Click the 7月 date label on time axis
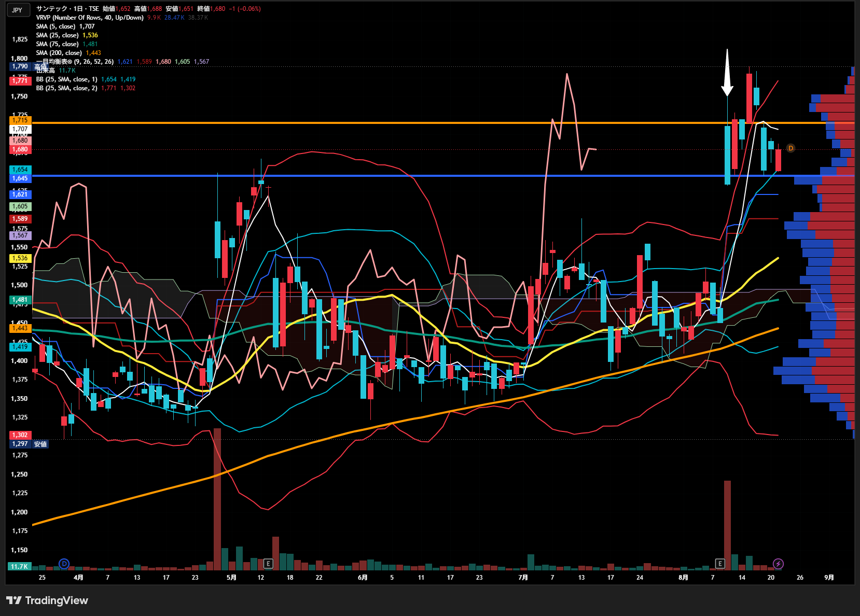The height and width of the screenshot is (616, 860). 523,577
